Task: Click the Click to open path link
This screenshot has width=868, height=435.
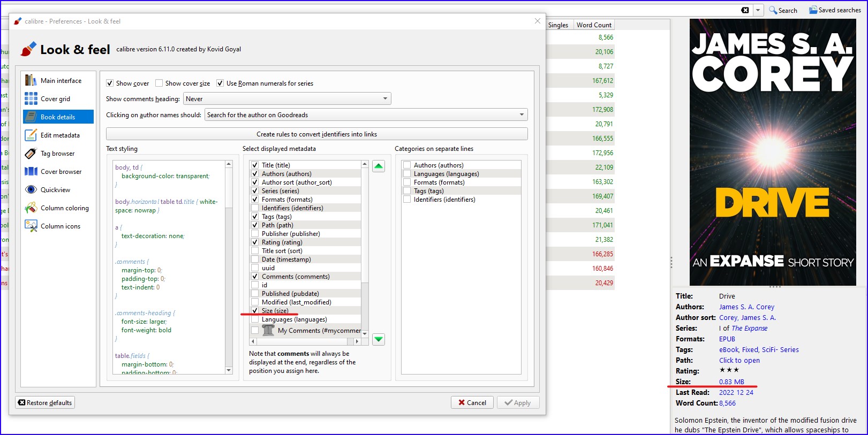Action: coord(739,361)
